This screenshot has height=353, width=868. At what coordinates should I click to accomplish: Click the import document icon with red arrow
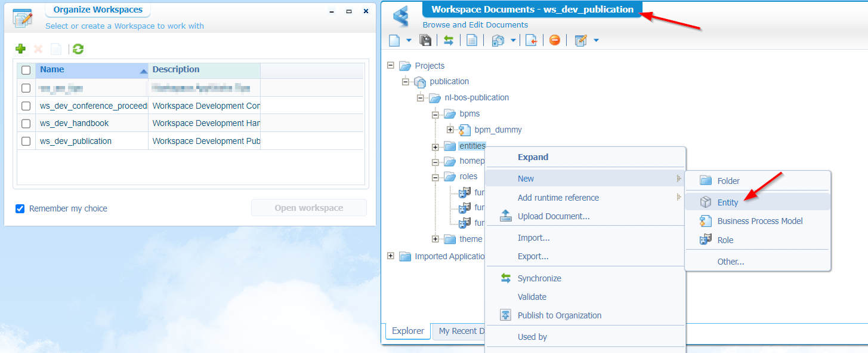click(x=531, y=40)
